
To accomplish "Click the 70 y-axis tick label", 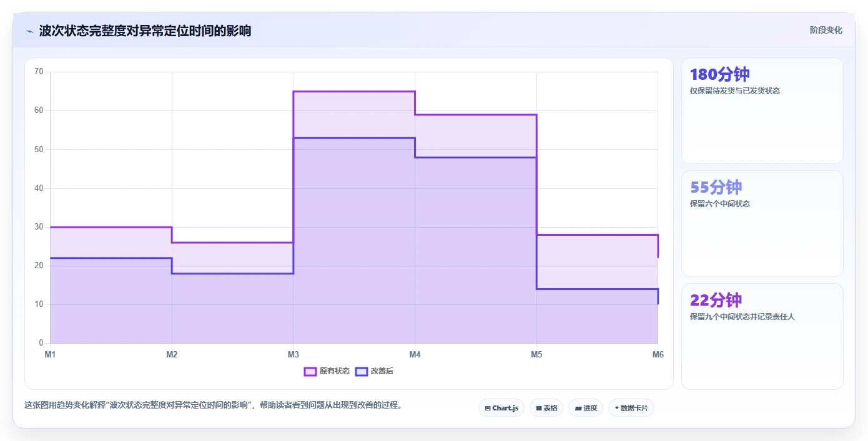I will [x=39, y=72].
